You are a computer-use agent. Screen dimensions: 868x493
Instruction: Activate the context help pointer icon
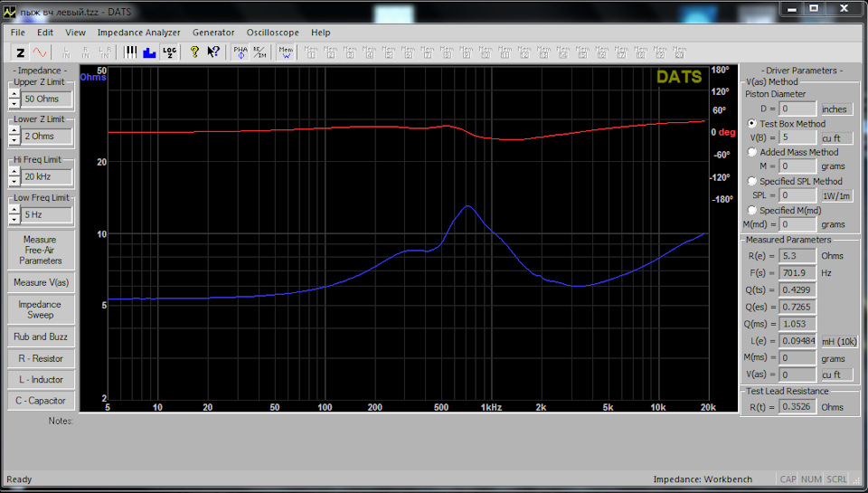click(x=213, y=52)
